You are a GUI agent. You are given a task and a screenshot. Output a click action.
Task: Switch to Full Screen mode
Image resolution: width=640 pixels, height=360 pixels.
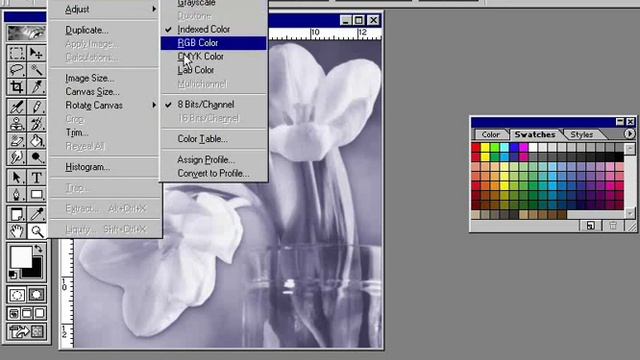(x=40, y=313)
